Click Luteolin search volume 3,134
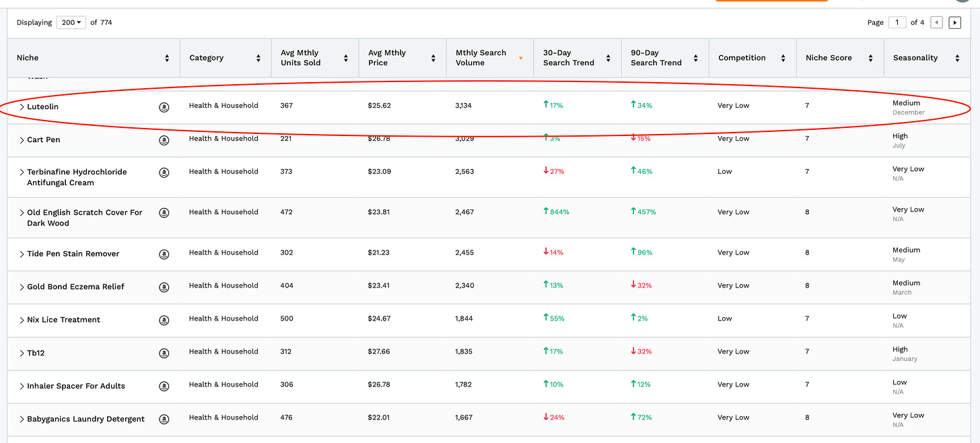The width and height of the screenshot is (980, 443). (464, 105)
